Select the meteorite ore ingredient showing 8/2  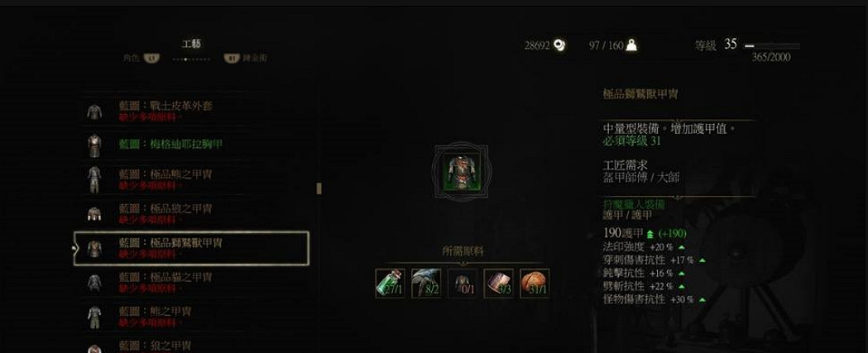pyautogui.click(x=426, y=284)
